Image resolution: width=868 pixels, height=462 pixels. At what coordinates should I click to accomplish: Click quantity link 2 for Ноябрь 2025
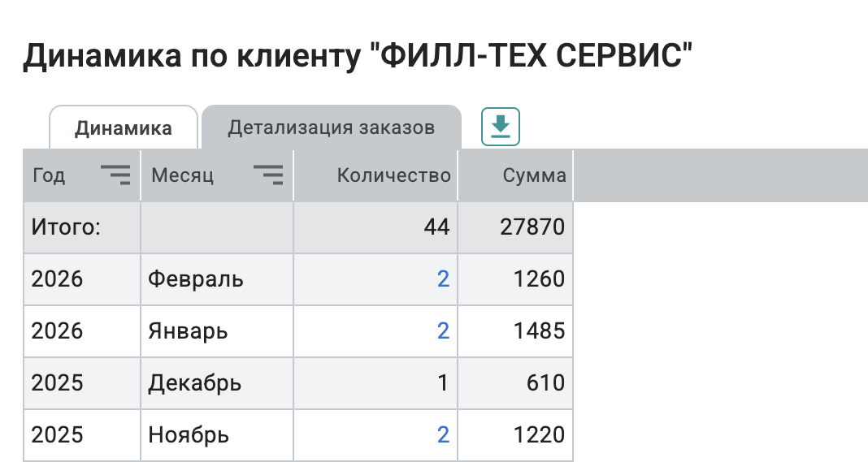point(443,435)
